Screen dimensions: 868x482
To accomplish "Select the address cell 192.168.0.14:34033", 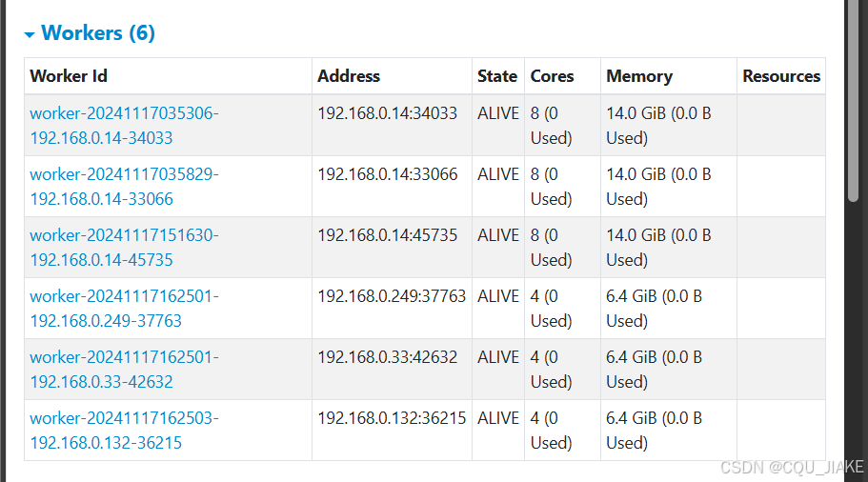I will coord(387,113).
